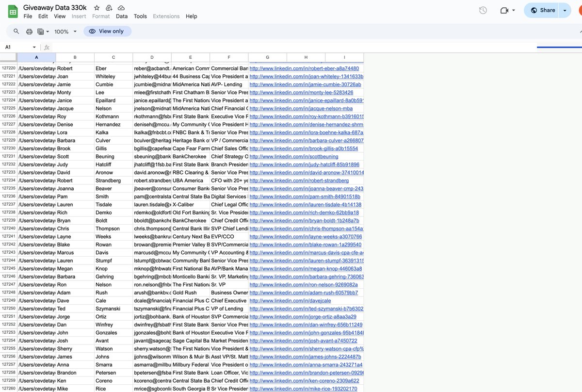The image size is (582, 392).
Task: Click the View only mode button
Action: [107, 31]
